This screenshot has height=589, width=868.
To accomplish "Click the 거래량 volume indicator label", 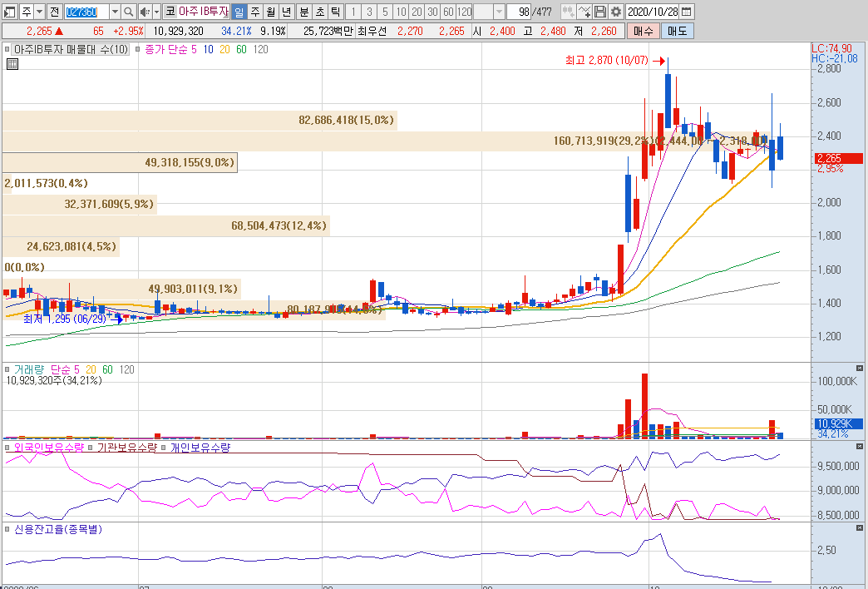I will [29, 369].
